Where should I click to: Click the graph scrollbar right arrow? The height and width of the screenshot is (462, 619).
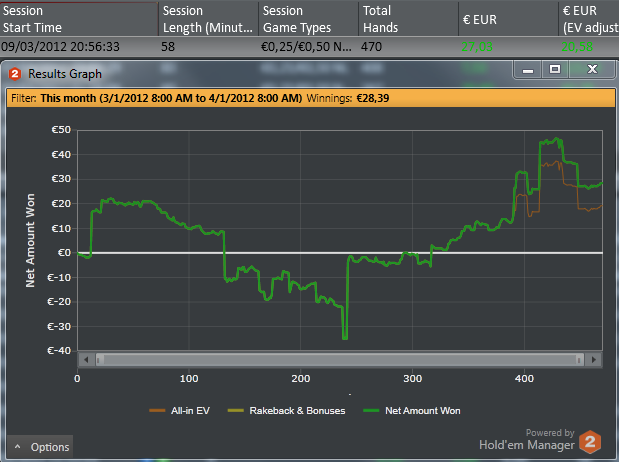coord(593,360)
